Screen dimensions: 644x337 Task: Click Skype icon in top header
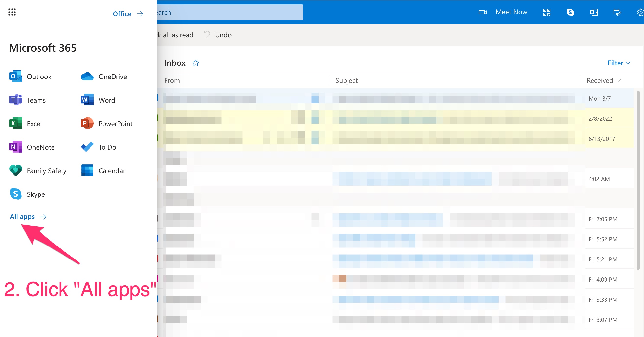[570, 12]
